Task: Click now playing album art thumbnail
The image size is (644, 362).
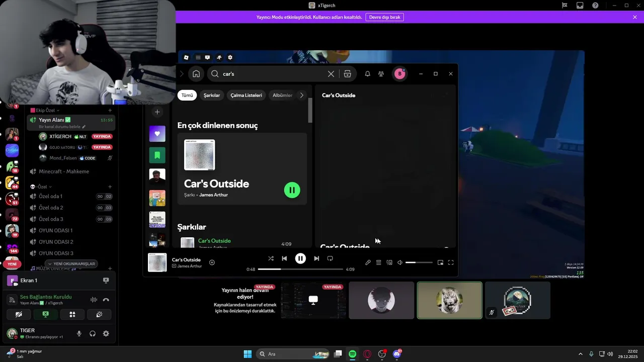Action: click(x=157, y=262)
